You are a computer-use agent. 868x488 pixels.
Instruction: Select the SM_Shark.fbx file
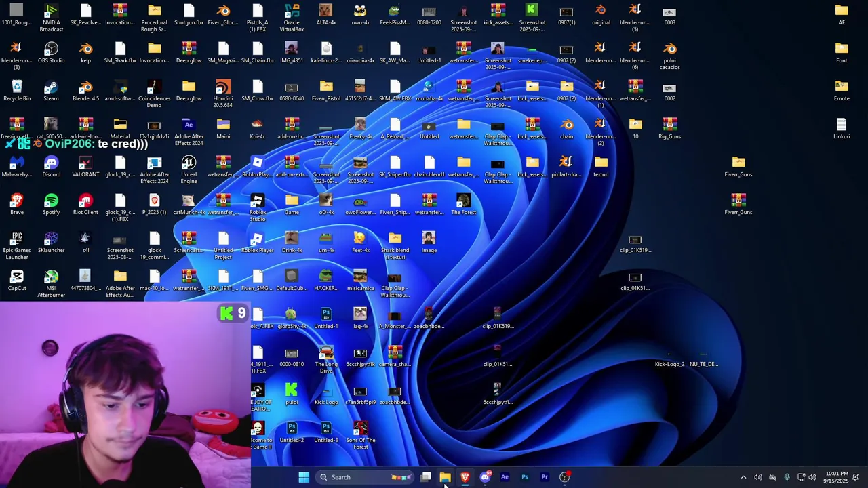[120, 52]
